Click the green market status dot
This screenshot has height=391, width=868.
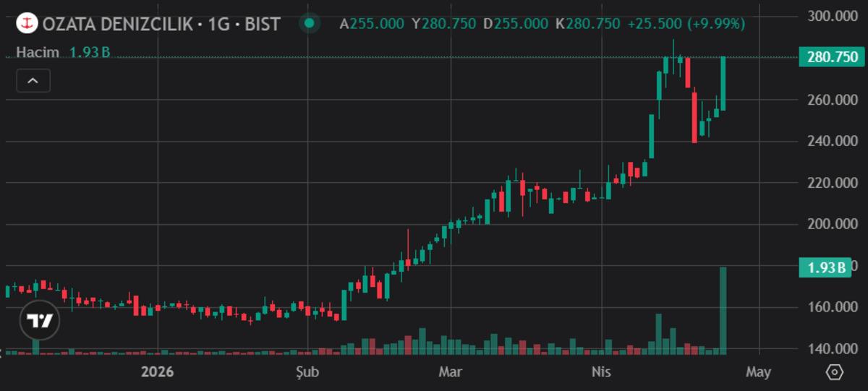(x=310, y=23)
